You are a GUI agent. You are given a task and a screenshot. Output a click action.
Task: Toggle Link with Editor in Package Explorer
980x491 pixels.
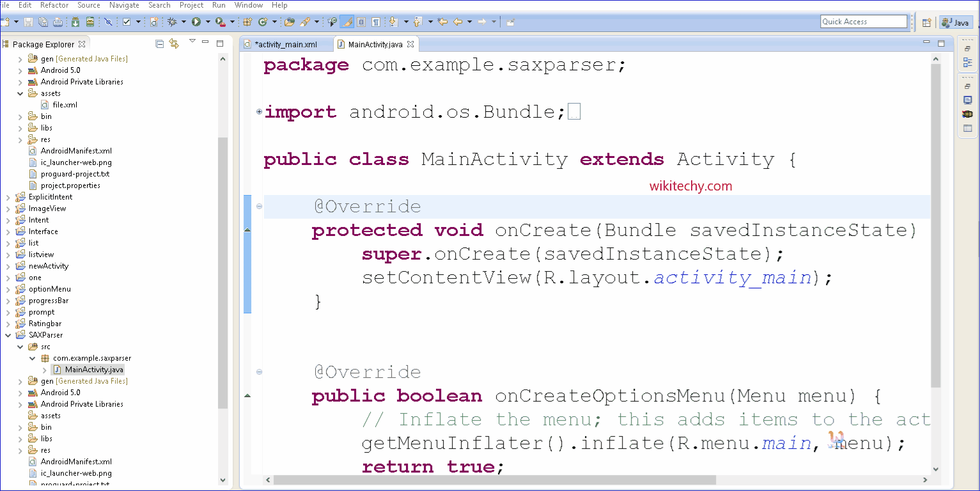[174, 44]
